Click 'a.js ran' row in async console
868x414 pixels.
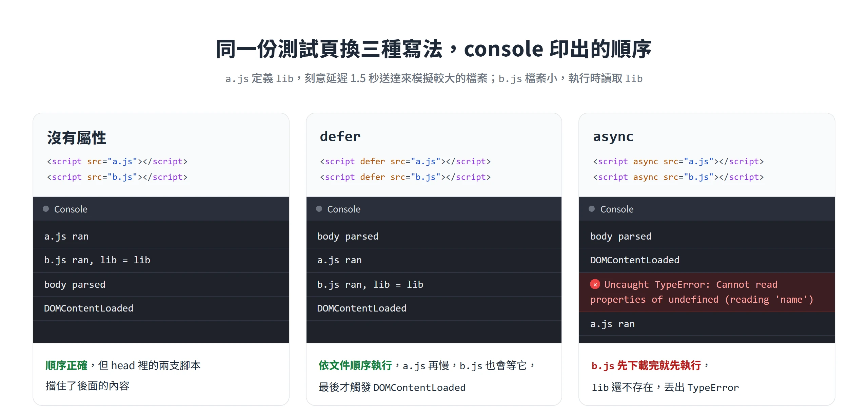pyautogui.click(x=707, y=324)
